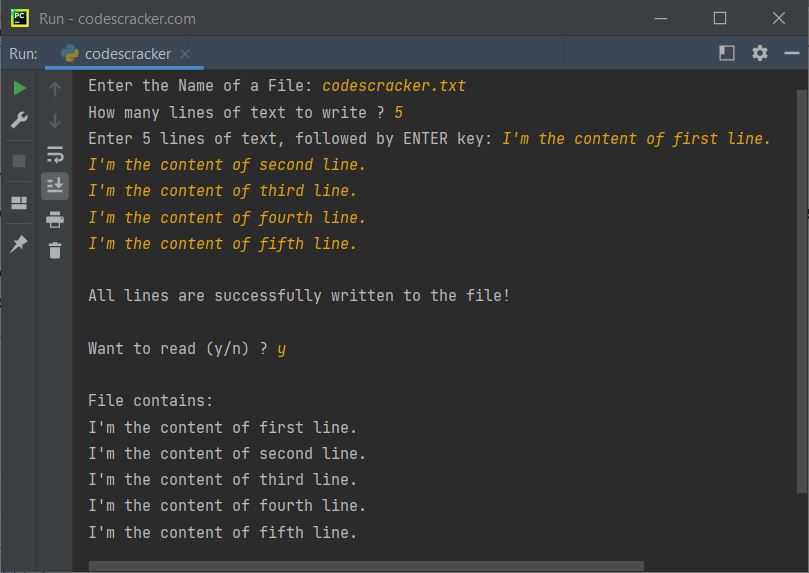Hide the Run tool window

click(x=791, y=53)
